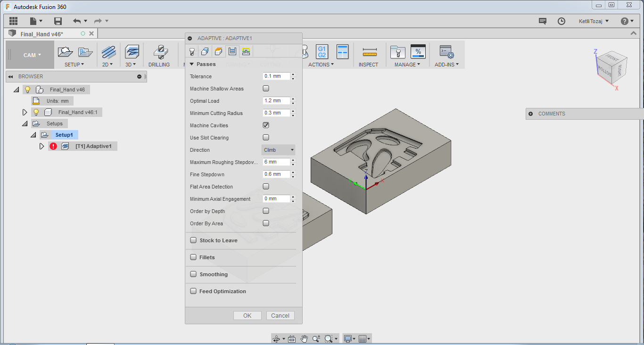Viewport: 644px width, 345px height.
Task: Switch to the Tool tab in Adaptive dialog
Action: tap(192, 51)
